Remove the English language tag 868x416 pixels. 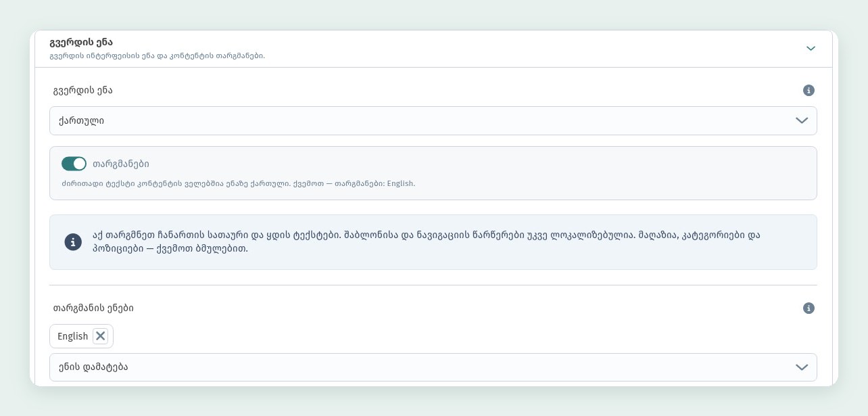(101, 336)
